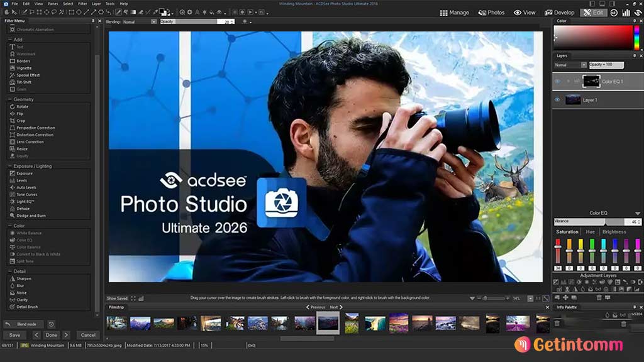This screenshot has height=362, width=644.
Task: Switch Color EQ to Saturation mode
Action: tap(567, 232)
